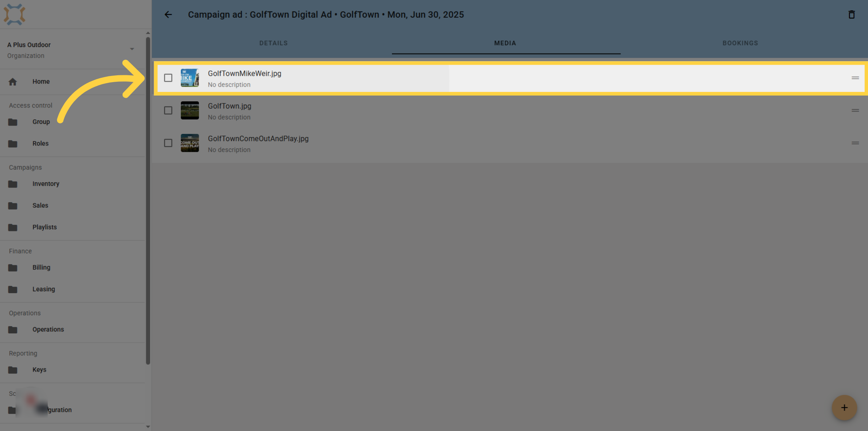Viewport: 868px width, 431px height.
Task: Open Keys under Reporting
Action: (x=39, y=369)
